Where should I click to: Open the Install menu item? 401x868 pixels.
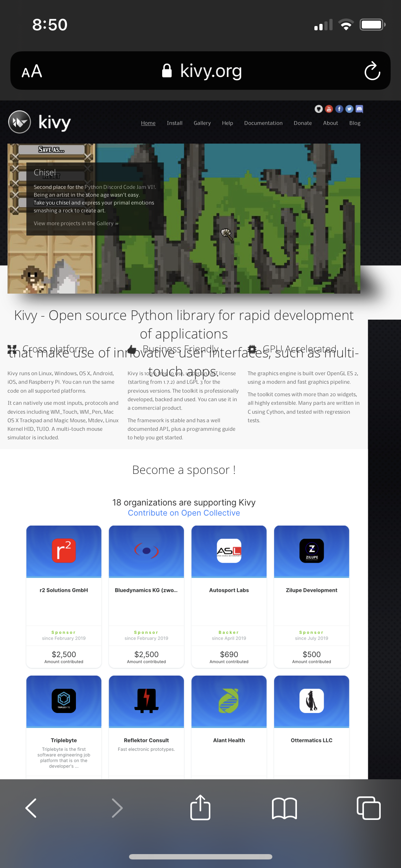coord(175,123)
